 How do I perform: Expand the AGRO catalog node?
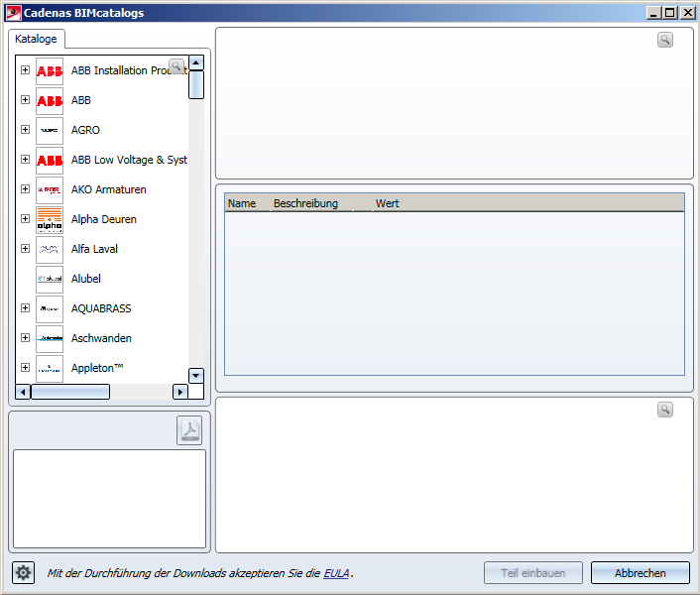coord(26,130)
